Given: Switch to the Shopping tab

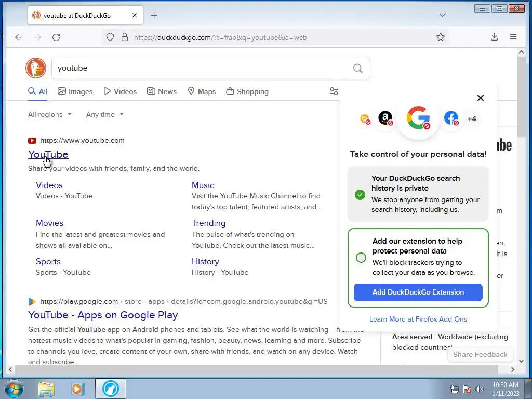Looking at the screenshot, I should point(247,91).
